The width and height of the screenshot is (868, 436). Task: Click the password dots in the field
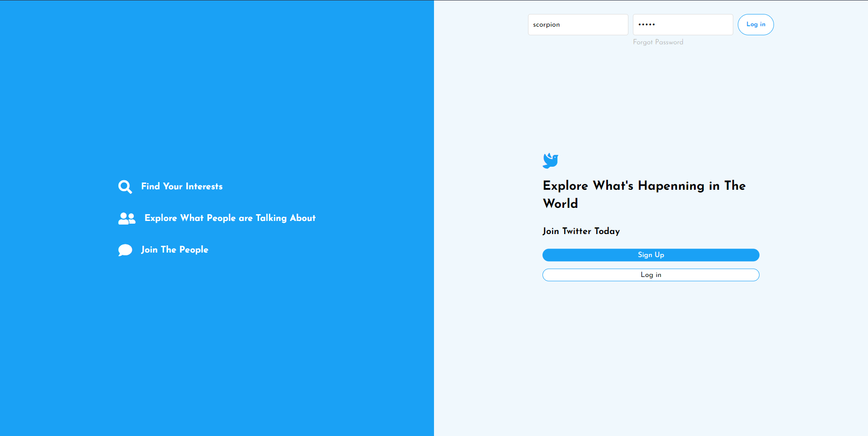[646, 24]
